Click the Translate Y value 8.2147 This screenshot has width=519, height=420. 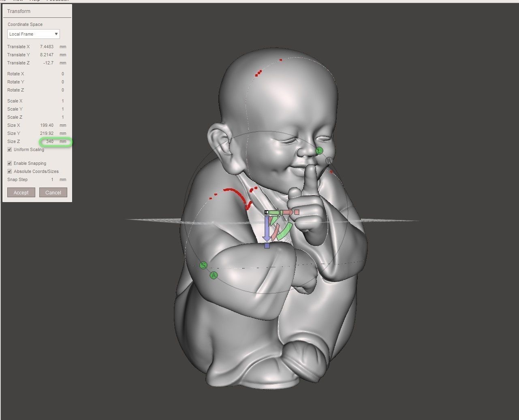click(x=47, y=55)
